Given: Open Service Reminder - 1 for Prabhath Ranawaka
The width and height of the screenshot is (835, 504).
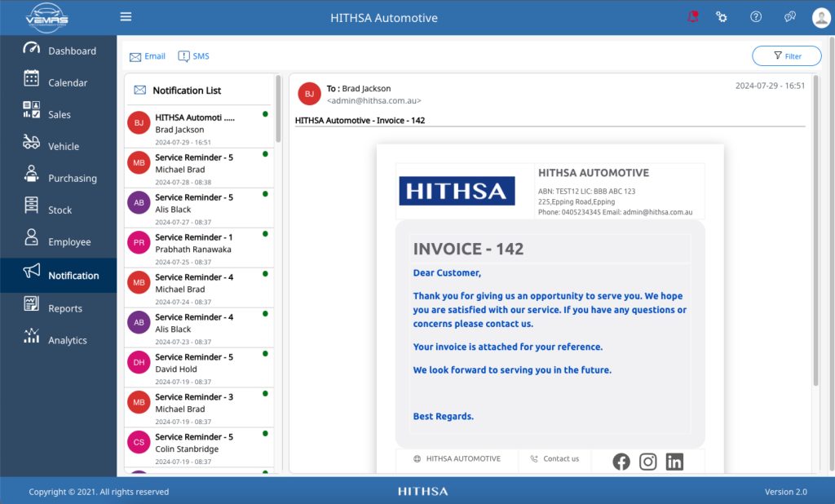Looking at the screenshot, I should (x=199, y=248).
